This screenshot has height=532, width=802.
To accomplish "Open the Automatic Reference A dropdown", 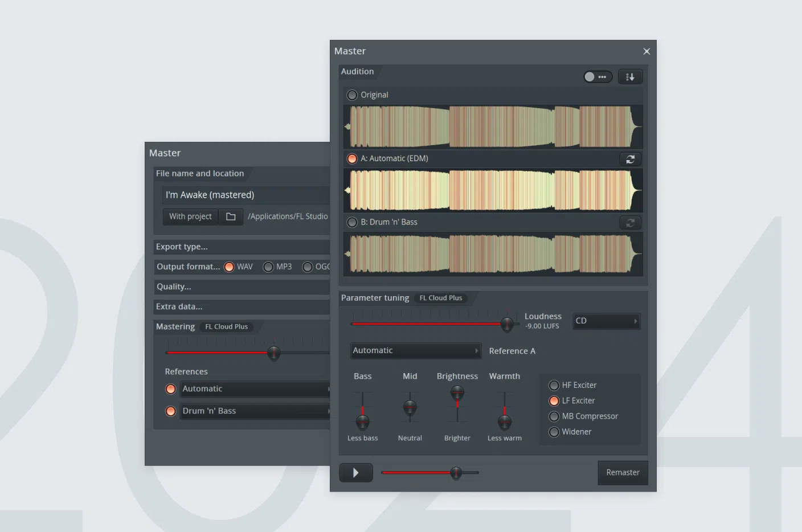I will pyautogui.click(x=415, y=351).
